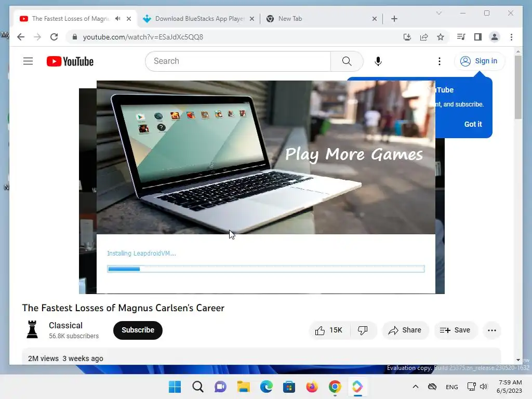Screen dimensions: 532x399
Task: Dismiss the tooltip with Got it
Action: click(473, 124)
